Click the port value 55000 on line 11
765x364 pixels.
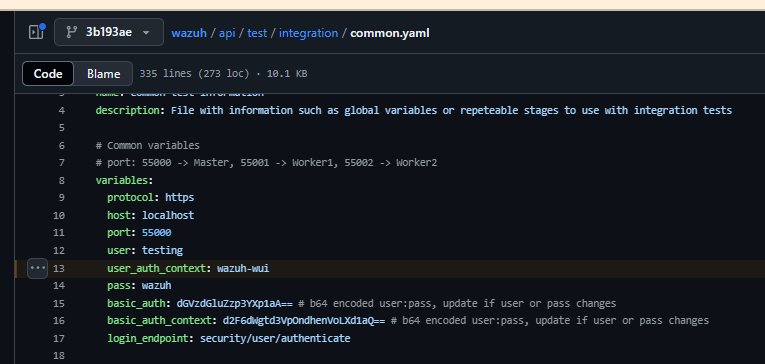157,233
